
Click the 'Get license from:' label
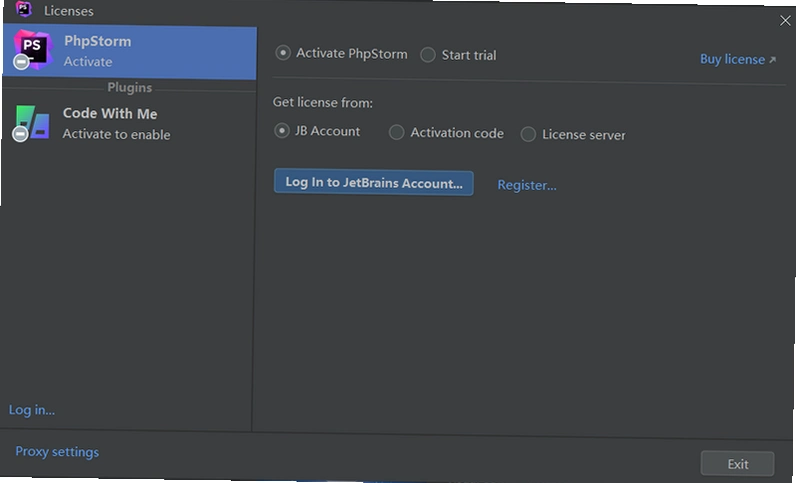[323, 103]
